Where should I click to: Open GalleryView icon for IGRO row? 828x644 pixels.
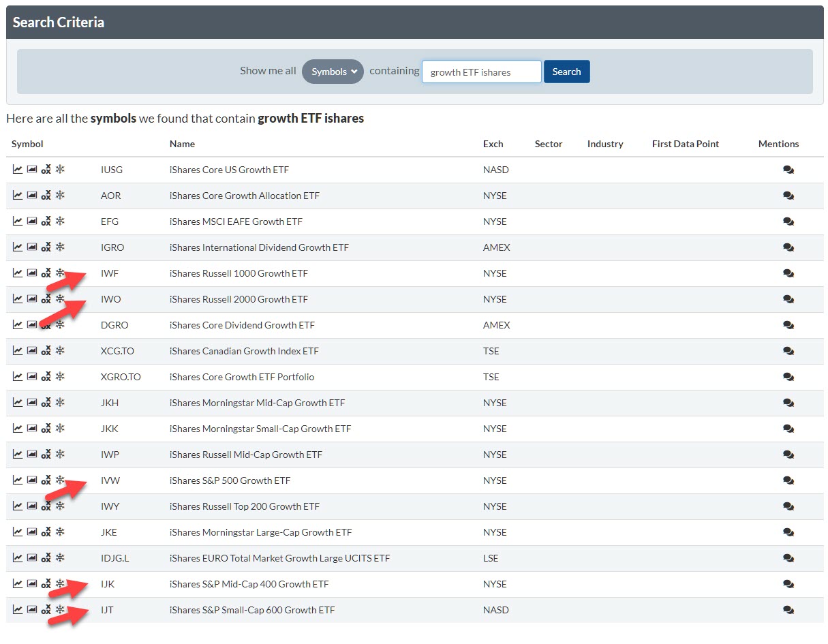32,247
